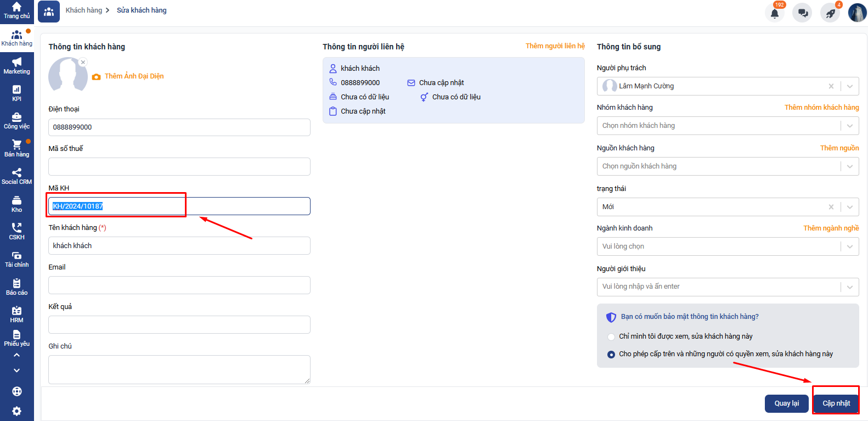Open Social CRM in the sidebar
Viewport: 868px width, 421px height.
click(16, 176)
